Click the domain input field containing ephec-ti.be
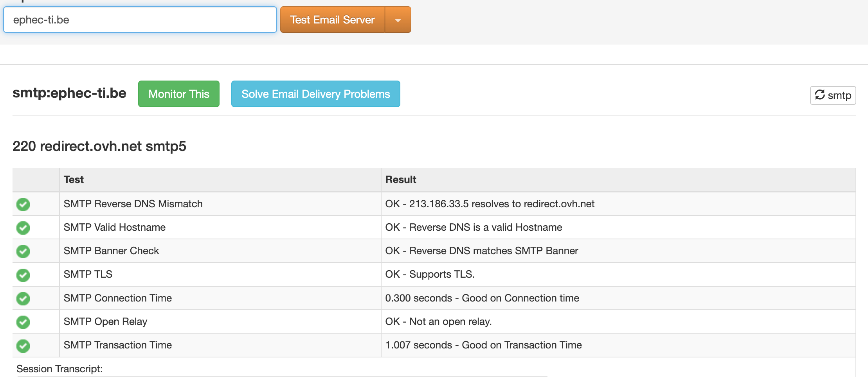868x377 pixels. [140, 20]
